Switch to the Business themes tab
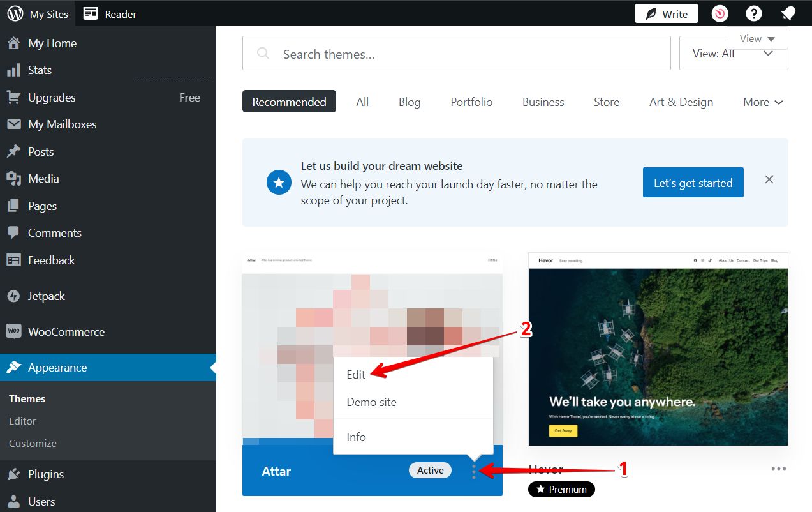The image size is (812, 512). [543, 102]
